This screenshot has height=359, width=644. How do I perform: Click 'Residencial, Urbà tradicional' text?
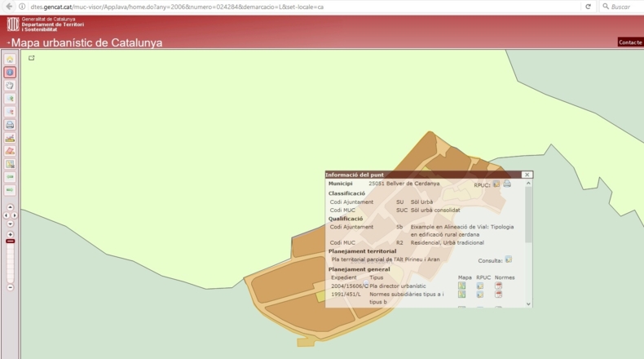(x=448, y=242)
